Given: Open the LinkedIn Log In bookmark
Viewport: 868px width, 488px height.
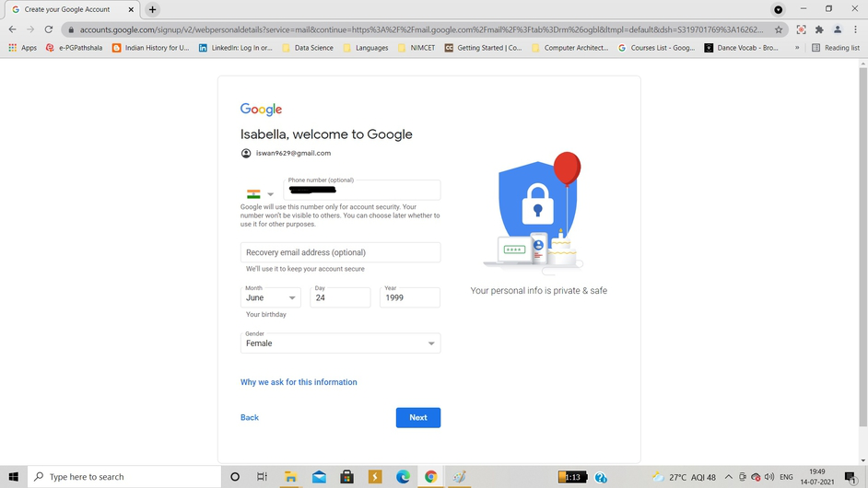Looking at the screenshot, I should pos(235,48).
